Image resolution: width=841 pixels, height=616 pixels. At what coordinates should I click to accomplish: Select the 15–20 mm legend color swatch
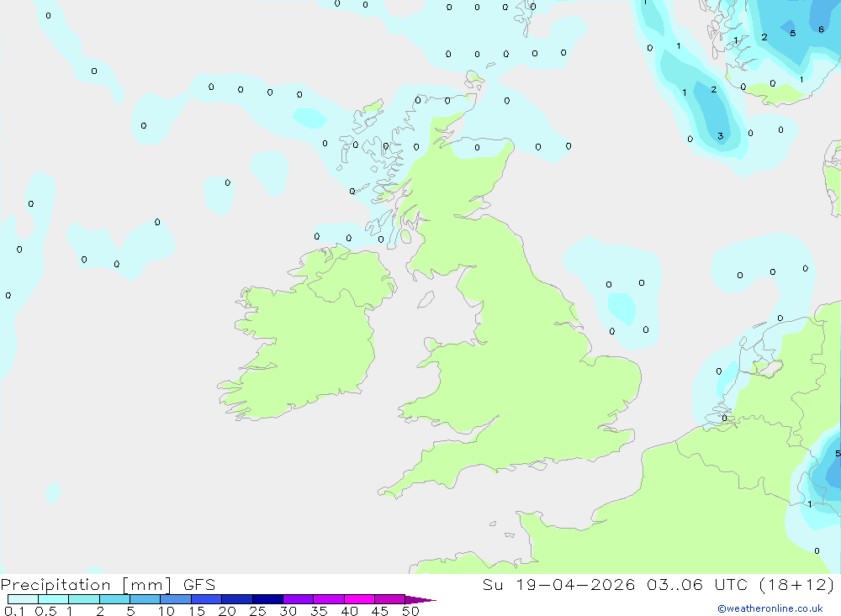click(x=207, y=599)
